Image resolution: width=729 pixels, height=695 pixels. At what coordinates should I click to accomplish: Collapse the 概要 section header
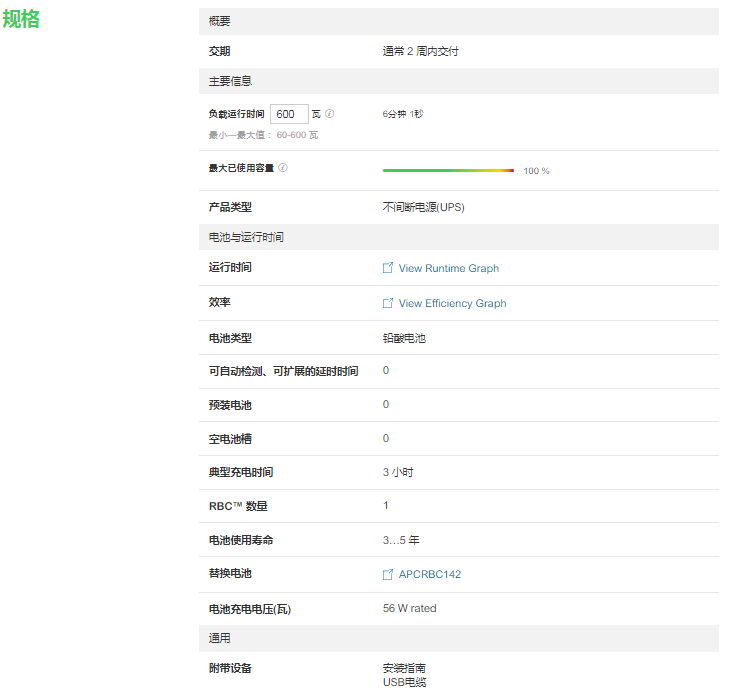(458, 21)
